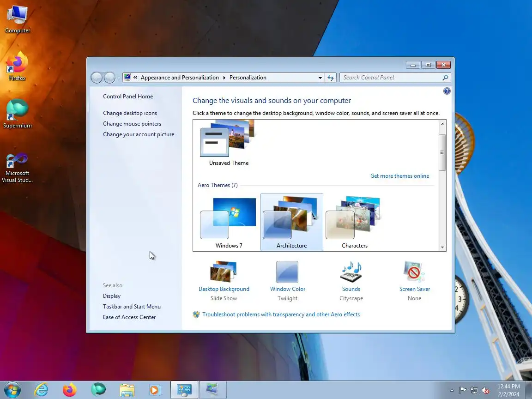
Task: Launch Supermium from the taskbar
Action: (x=98, y=390)
